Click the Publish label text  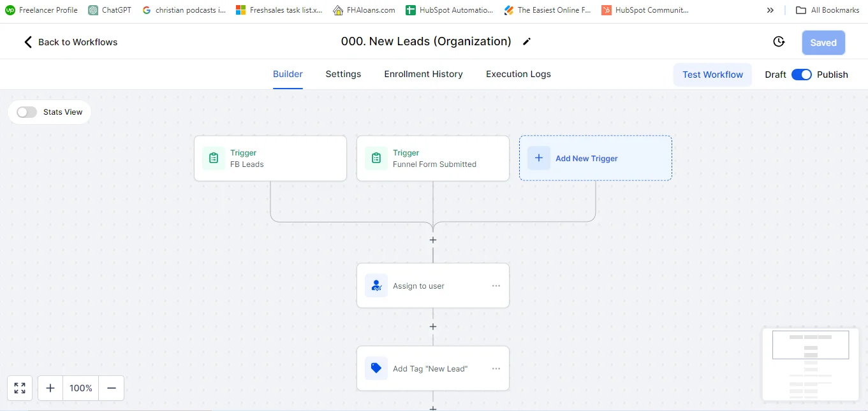[832, 75]
